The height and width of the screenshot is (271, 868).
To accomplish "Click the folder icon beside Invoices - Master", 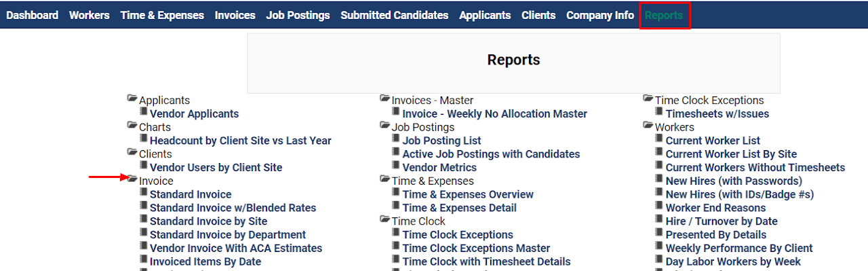I will coord(385,99).
